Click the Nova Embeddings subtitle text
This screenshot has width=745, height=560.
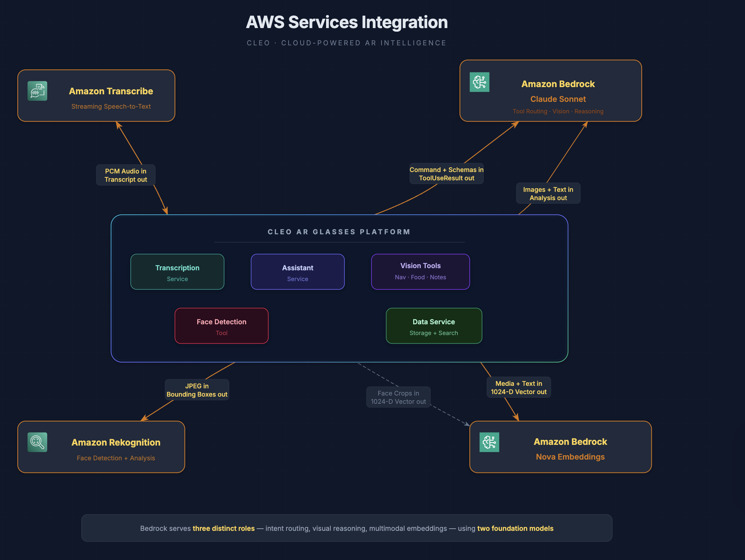tap(570, 457)
